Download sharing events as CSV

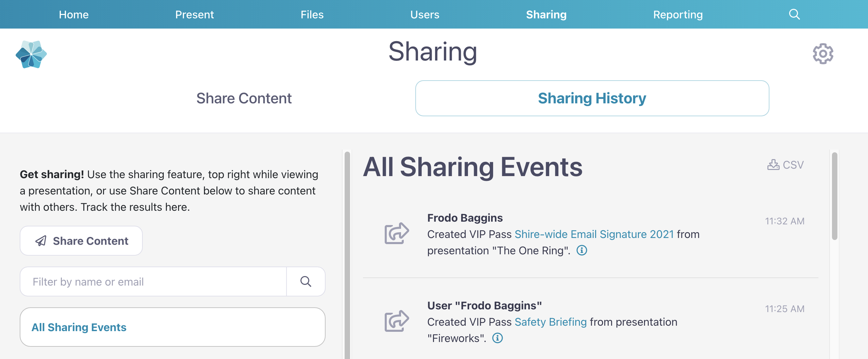pyautogui.click(x=786, y=165)
